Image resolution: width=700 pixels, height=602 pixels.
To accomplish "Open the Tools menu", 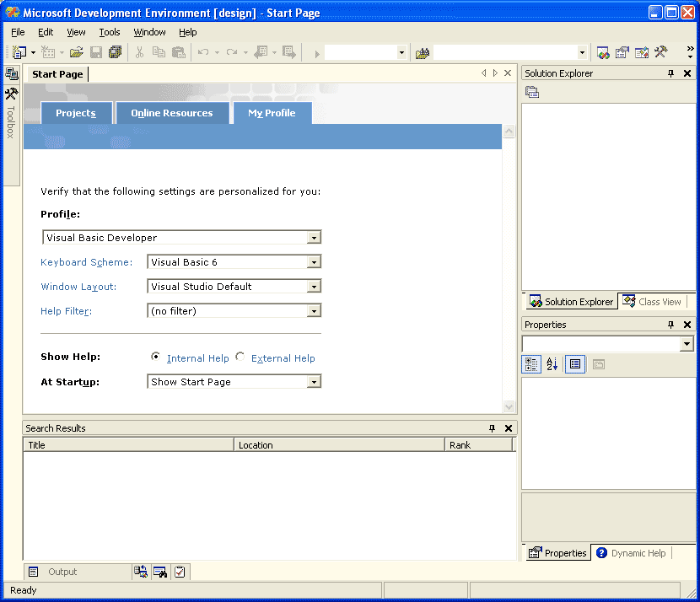I will coord(110,32).
